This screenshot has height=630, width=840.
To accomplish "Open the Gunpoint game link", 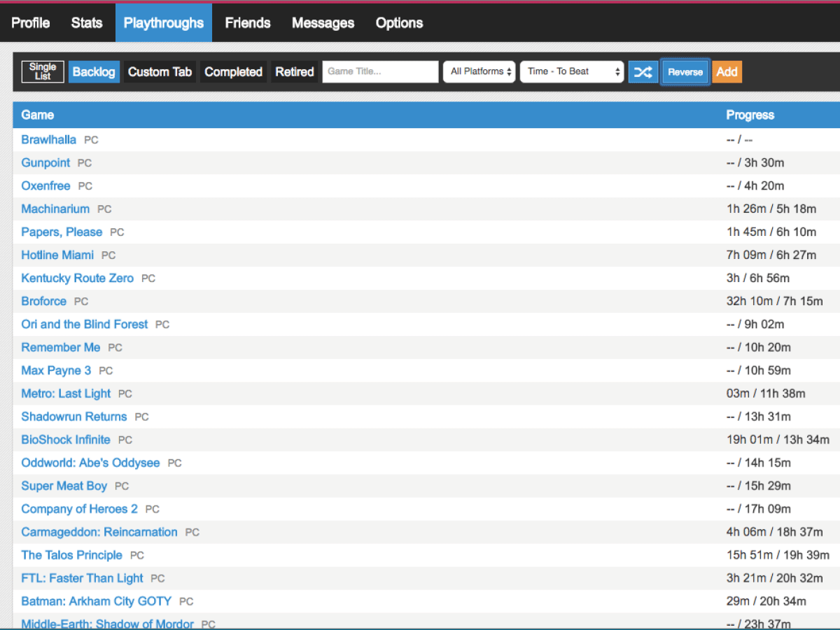I will click(x=46, y=162).
